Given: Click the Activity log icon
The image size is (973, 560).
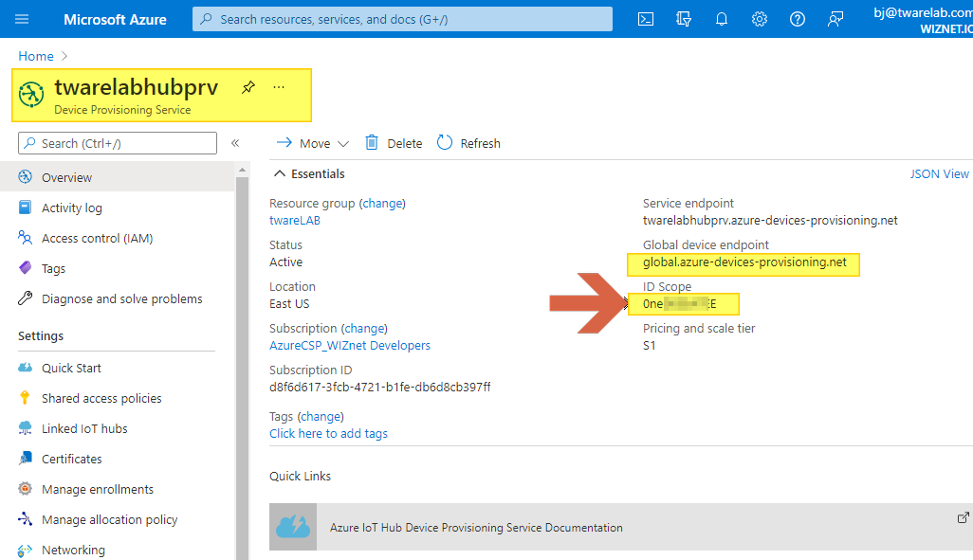Looking at the screenshot, I should pyautogui.click(x=25, y=208).
